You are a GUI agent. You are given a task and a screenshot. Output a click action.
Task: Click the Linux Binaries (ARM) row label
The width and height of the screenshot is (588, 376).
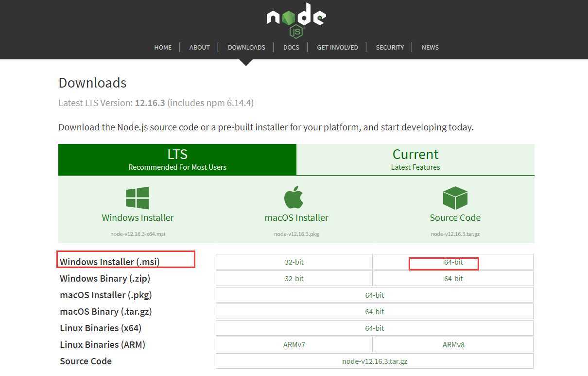[103, 344]
